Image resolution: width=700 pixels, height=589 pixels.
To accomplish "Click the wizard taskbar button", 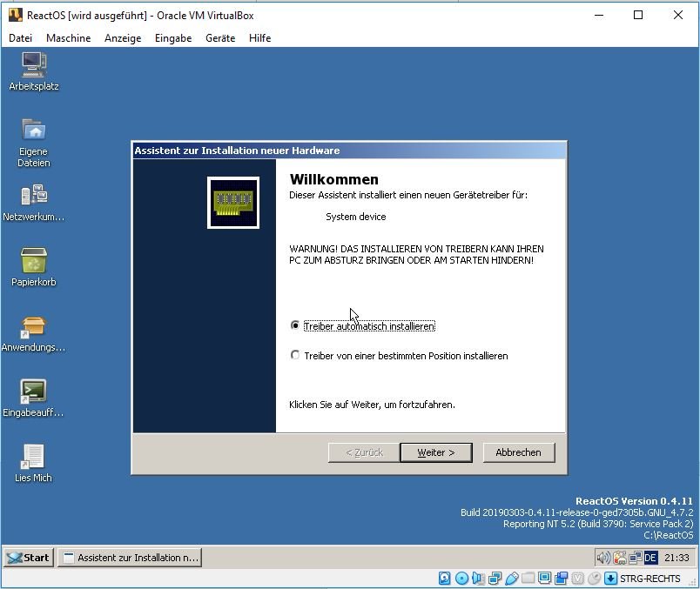I will point(130,558).
